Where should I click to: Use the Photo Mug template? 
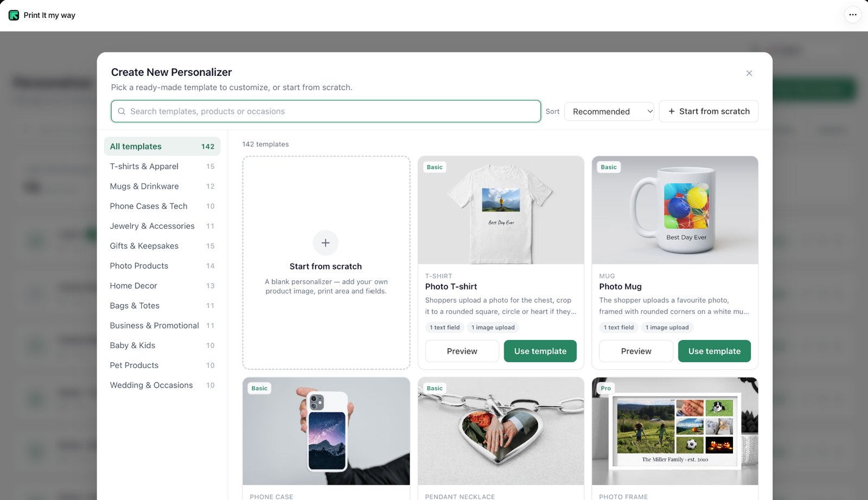pos(714,351)
